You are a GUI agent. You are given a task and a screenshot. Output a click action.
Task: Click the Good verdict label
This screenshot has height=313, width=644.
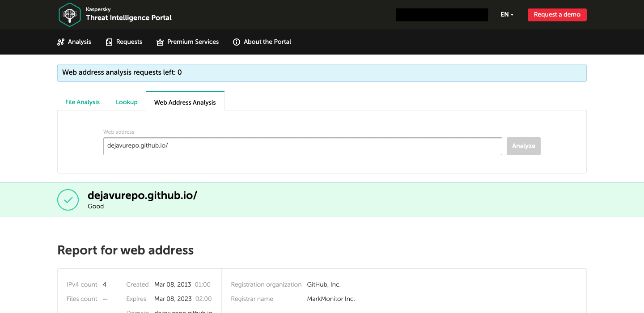point(96,206)
